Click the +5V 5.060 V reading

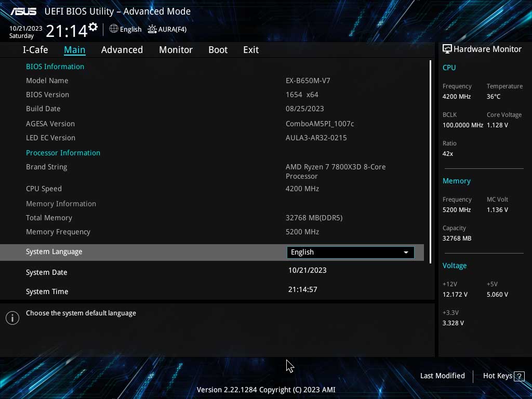pyautogui.click(x=497, y=295)
